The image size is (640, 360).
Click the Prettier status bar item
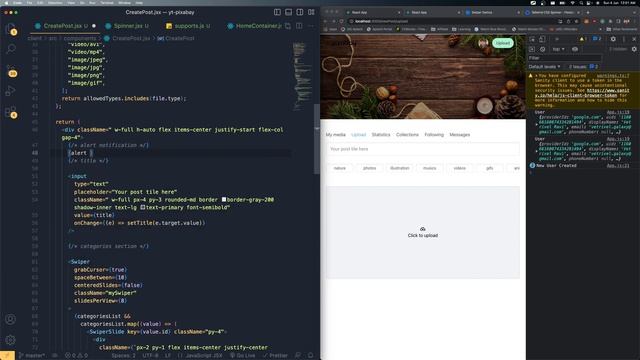click(x=275, y=356)
